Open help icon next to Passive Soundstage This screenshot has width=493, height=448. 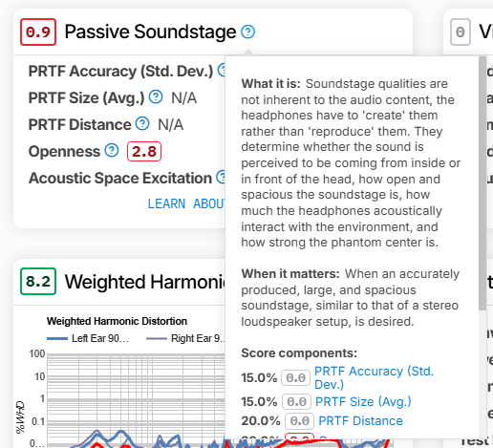247,32
